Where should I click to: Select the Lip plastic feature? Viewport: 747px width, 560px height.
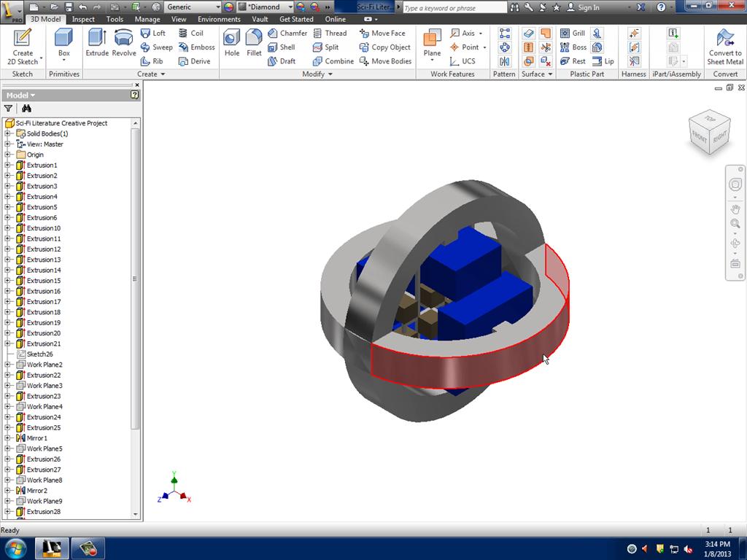point(603,61)
